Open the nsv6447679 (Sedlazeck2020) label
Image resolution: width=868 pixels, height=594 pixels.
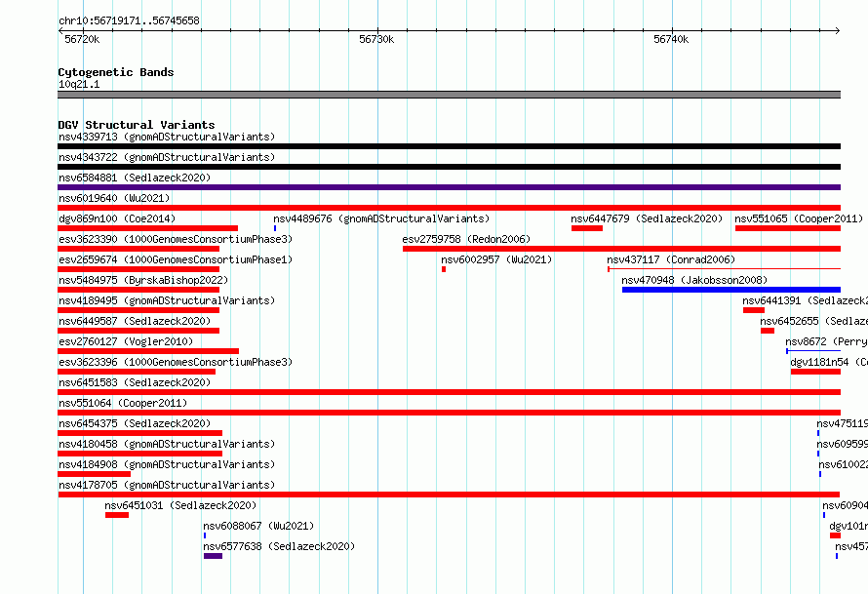pyautogui.click(x=647, y=218)
